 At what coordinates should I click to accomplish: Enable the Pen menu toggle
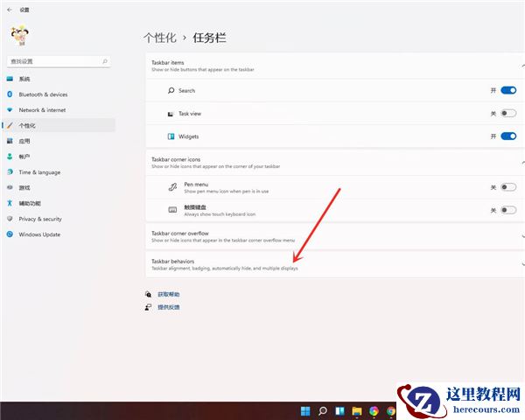click(508, 187)
